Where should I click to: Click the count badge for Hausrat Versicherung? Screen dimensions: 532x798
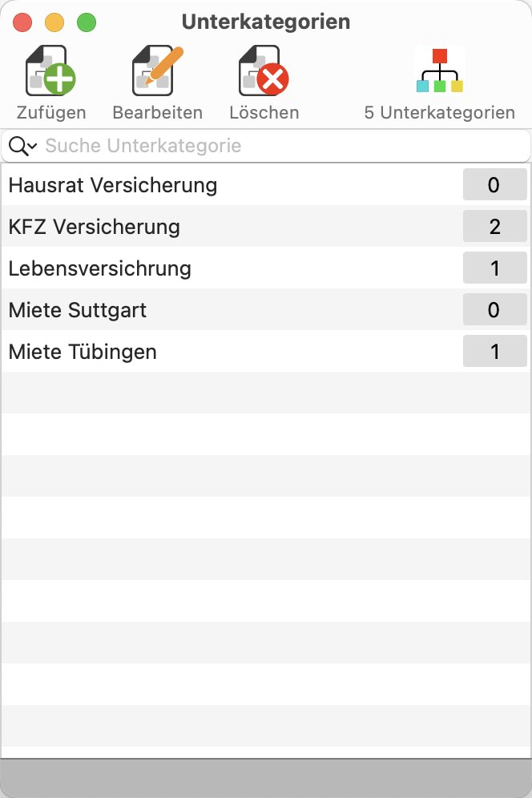495,185
